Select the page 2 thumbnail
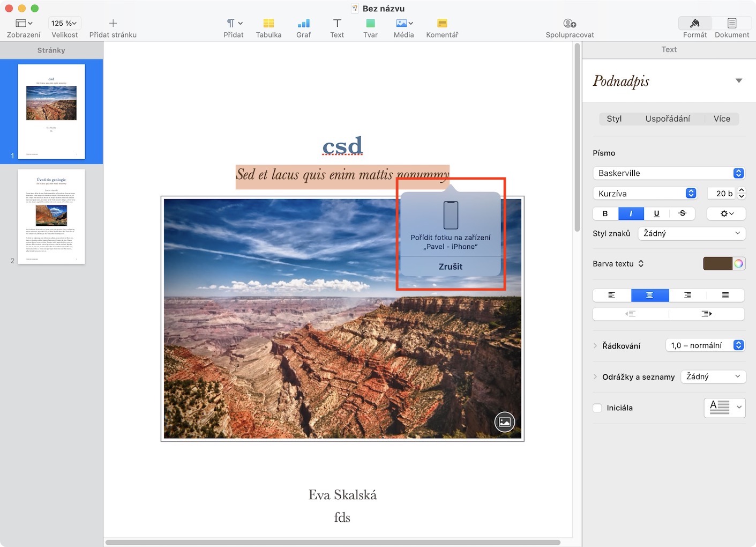The image size is (756, 547). point(51,217)
